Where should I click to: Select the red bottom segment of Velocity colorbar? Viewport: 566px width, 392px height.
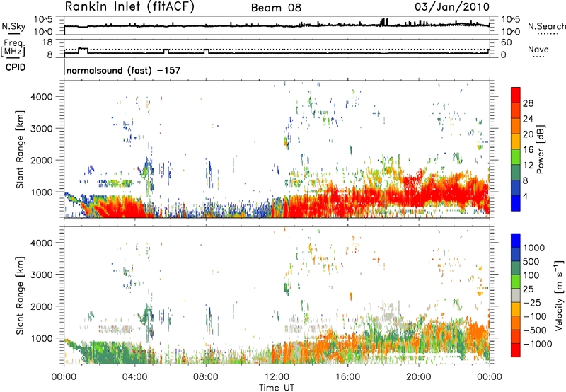point(516,350)
